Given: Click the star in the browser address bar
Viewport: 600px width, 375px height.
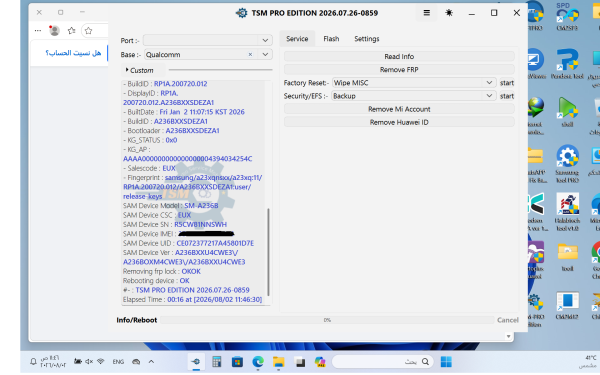Looking at the screenshot, I should (x=88, y=31).
